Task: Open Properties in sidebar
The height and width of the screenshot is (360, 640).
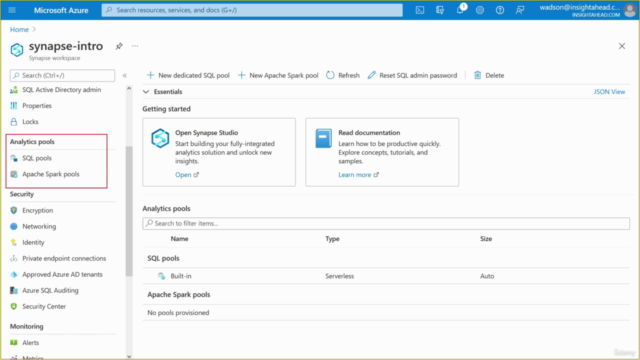Action: click(37, 106)
